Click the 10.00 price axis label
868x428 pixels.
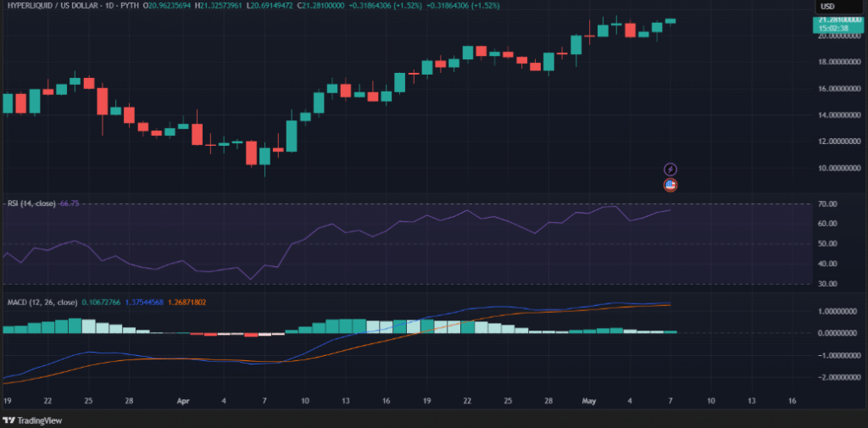[x=840, y=168]
